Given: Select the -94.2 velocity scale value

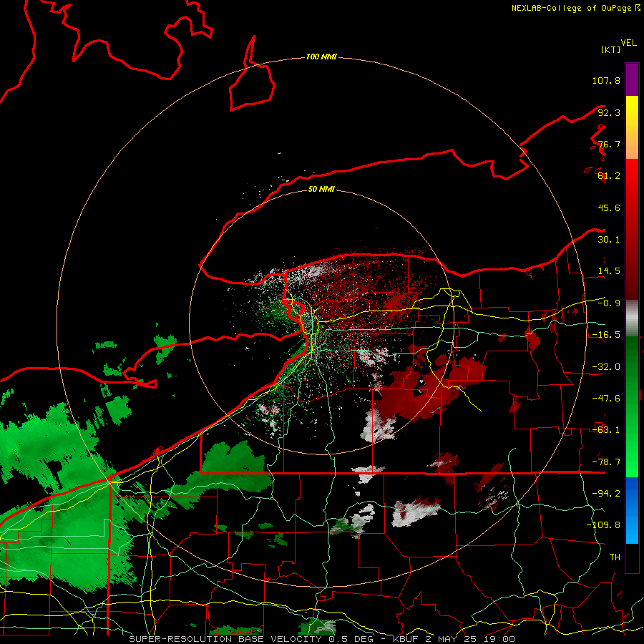Looking at the screenshot, I should point(606,494).
